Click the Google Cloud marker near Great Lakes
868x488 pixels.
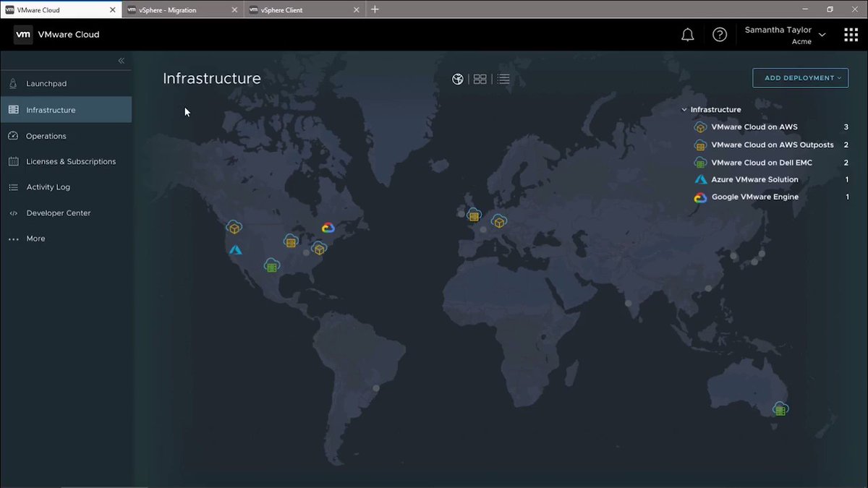pos(328,228)
